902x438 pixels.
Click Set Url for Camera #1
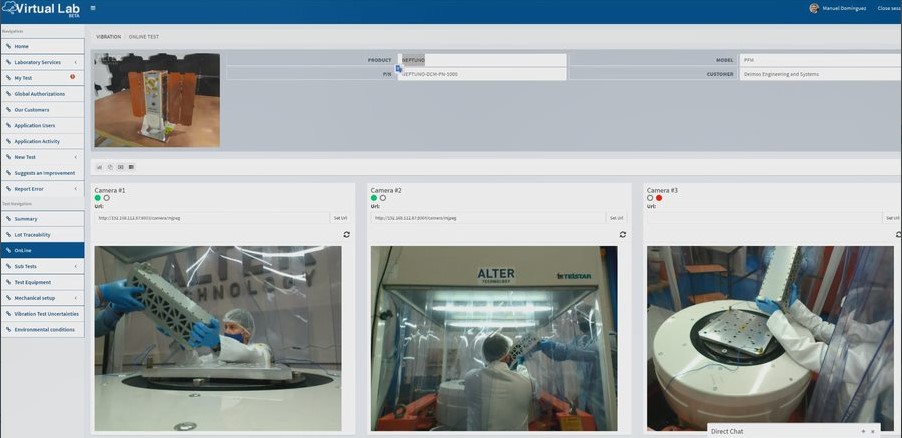[x=341, y=218]
